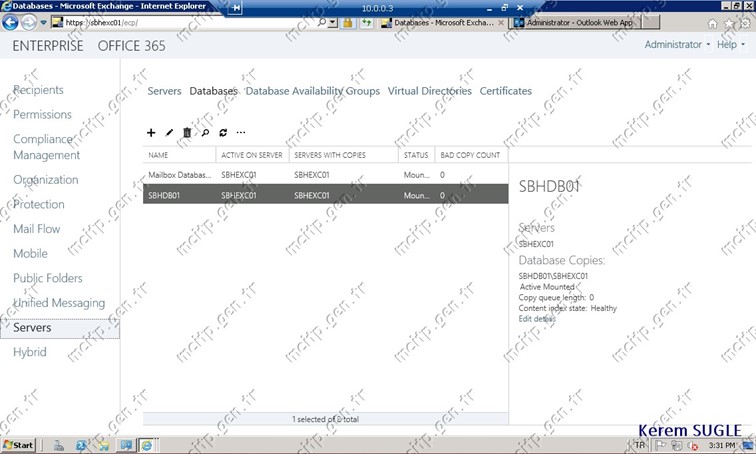This screenshot has width=756, height=454.
Task: Click the security lock icon in the address bar
Action: point(348,23)
